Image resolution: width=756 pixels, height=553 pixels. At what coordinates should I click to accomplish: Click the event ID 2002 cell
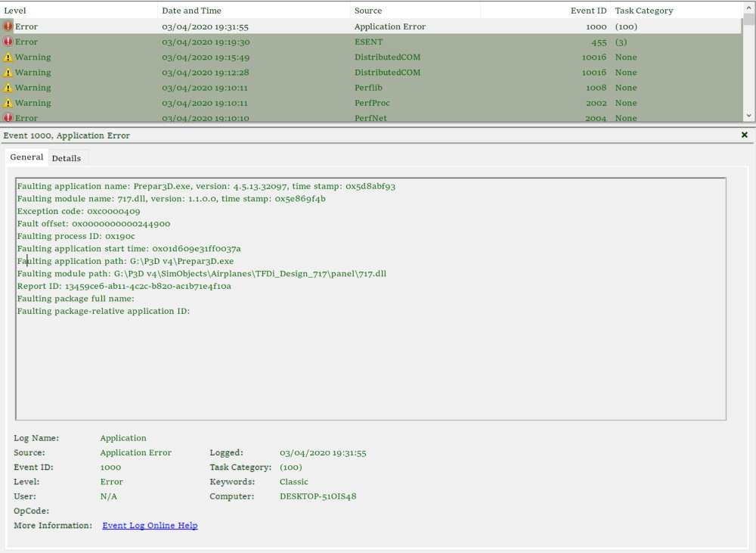(x=596, y=103)
